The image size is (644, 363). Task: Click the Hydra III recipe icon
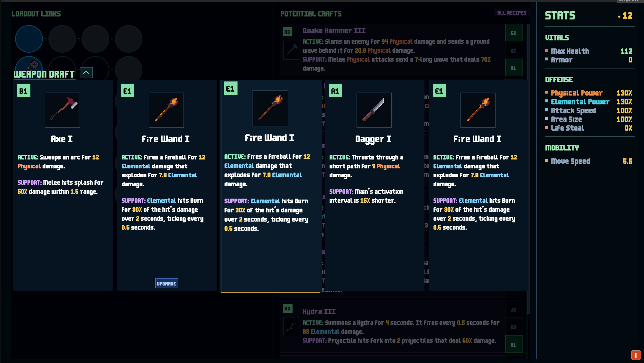291,326
